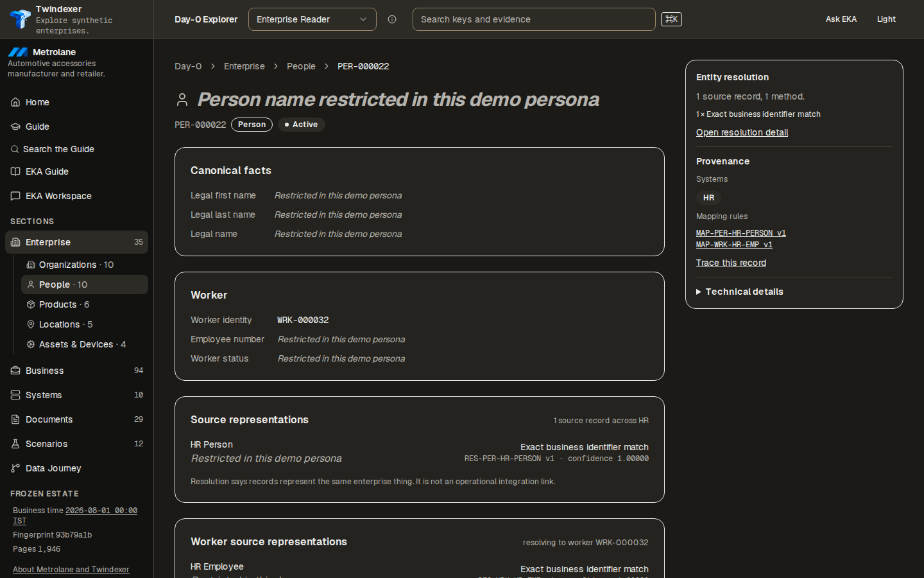Viewport: 924px width, 578px height.
Task: Click the Products box icon
Action: (30, 304)
